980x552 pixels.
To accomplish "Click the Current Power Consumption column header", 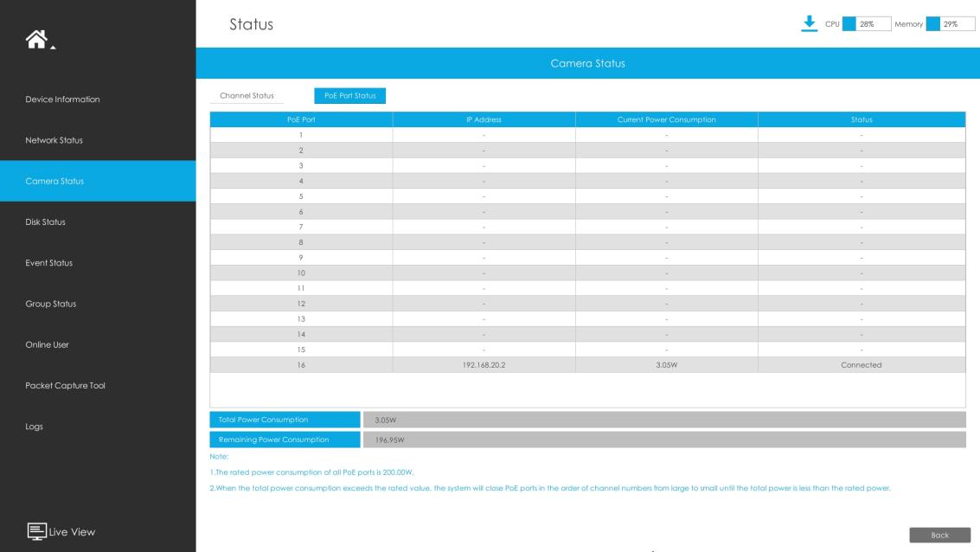I will pos(666,119).
